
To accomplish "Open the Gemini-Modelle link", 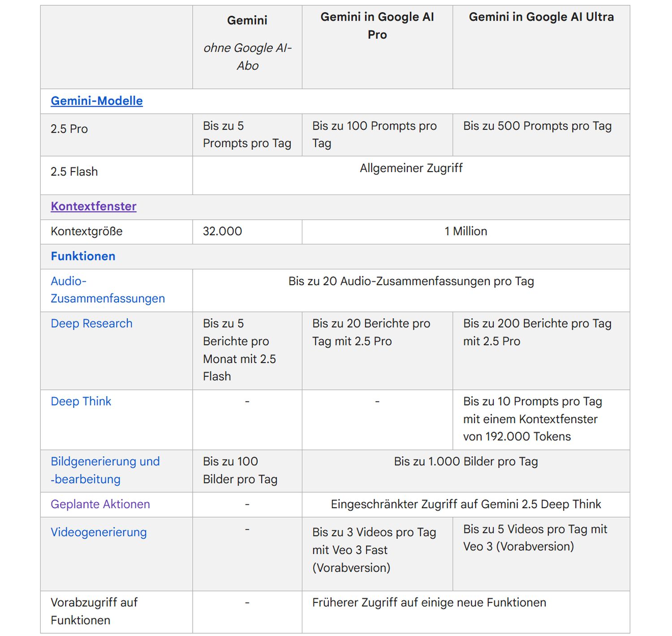I will [x=96, y=101].
